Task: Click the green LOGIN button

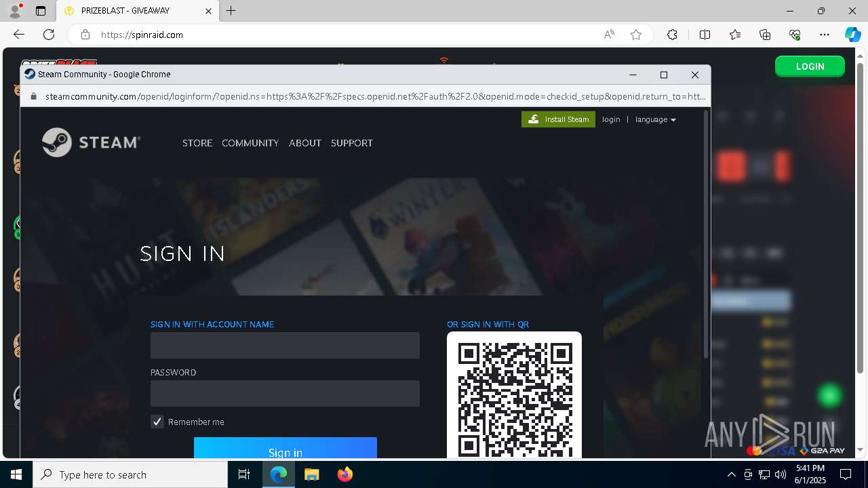Action: point(810,66)
